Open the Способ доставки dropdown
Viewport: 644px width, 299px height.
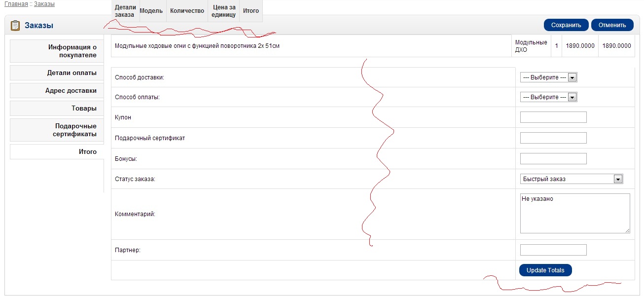point(548,77)
